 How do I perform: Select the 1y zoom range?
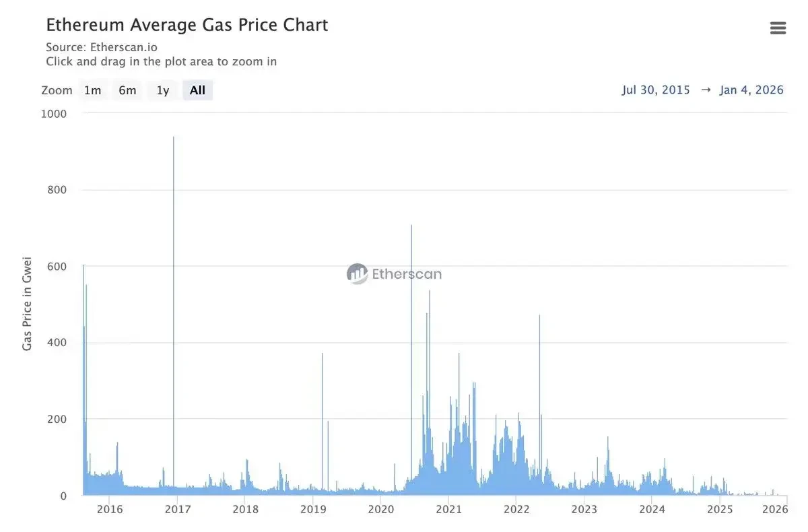[x=163, y=90]
